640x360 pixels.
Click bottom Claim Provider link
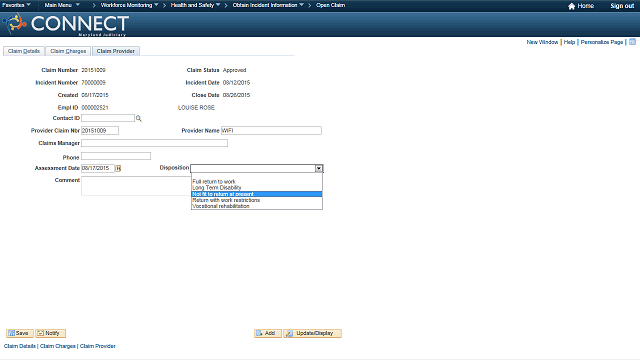(x=98, y=346)
